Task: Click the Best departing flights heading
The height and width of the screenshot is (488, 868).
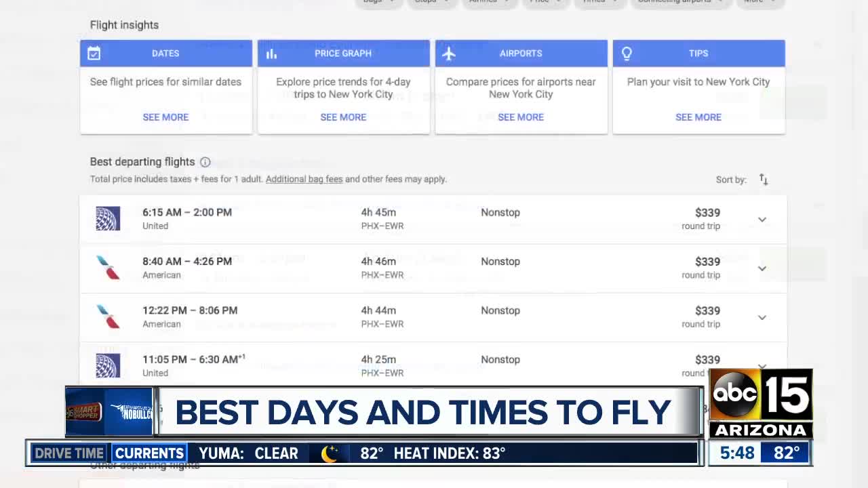Action: (x=142, y=162)
